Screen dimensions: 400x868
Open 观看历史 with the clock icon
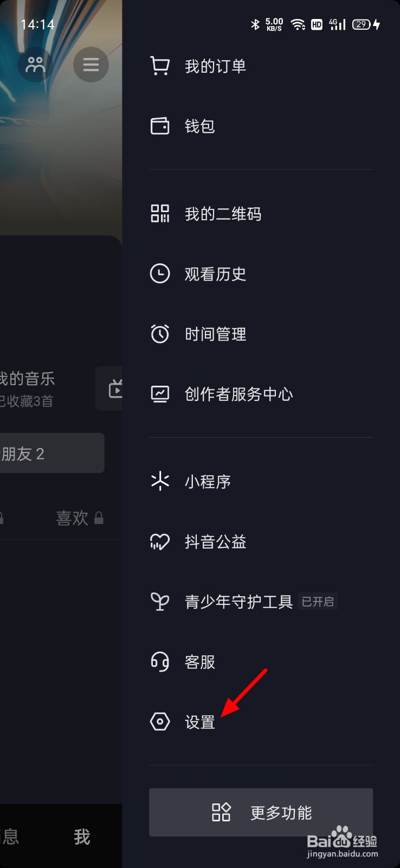[x=159, y=274]
